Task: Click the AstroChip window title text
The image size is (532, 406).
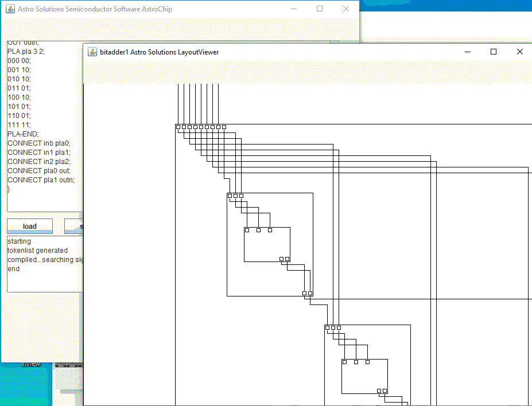Action: coord(95,9)
